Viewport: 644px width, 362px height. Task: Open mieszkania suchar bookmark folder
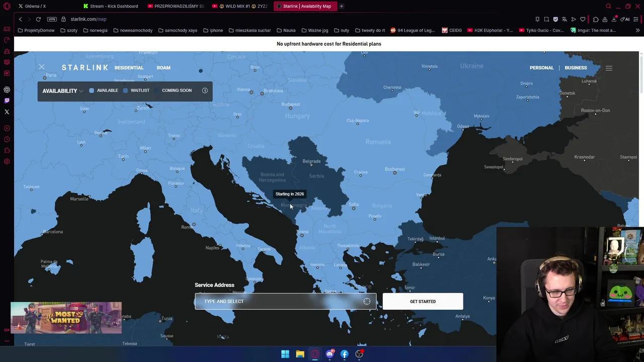pyautogui.click(x=250, y=30)
